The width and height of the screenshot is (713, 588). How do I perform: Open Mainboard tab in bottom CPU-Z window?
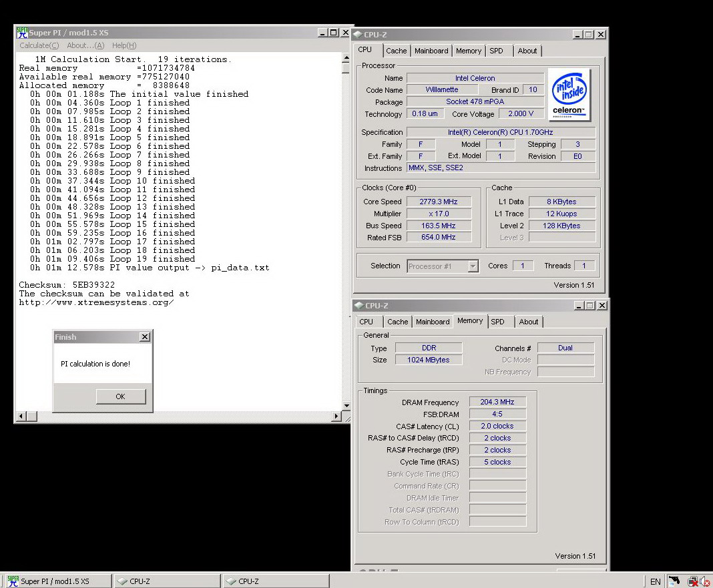[433, 322]
